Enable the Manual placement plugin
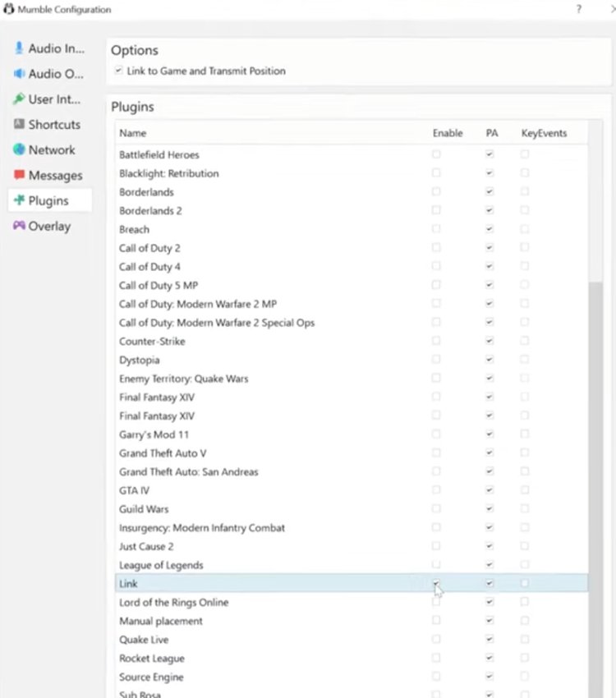This screenshot has height=698, width=616. tap(436, 620)
